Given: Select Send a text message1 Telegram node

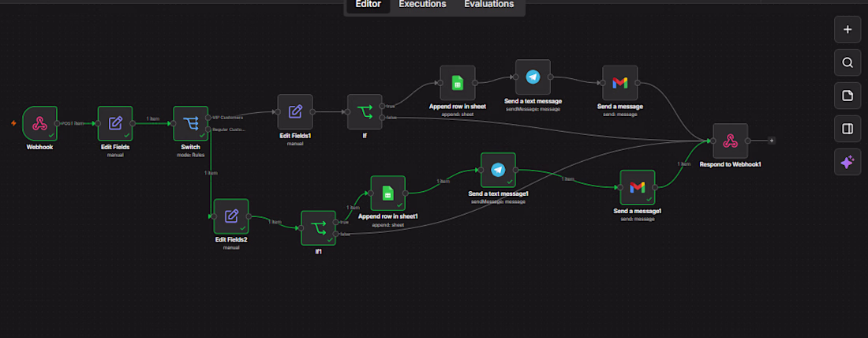Looking at the screenshot, I should (x=498, y=170).
